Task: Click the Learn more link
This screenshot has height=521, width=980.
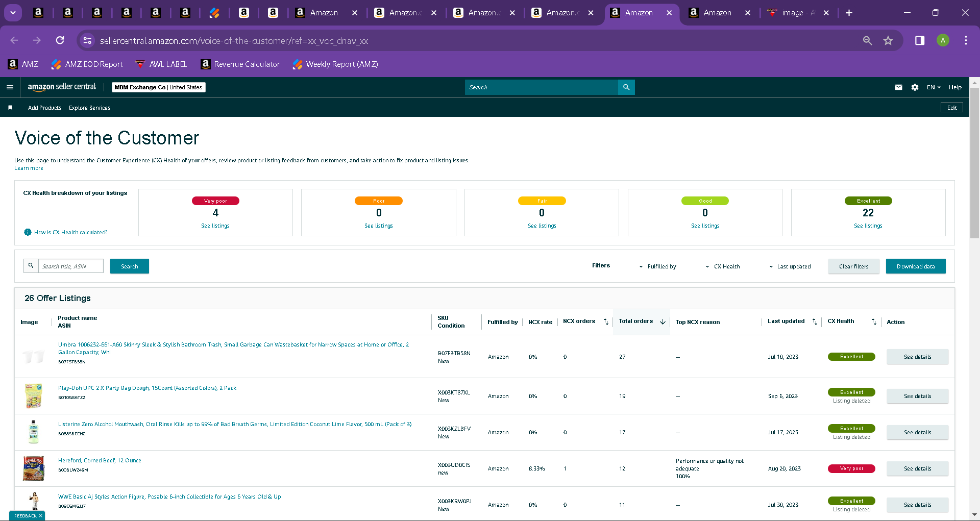Action: pyautogui.click(x=29, y=168)
